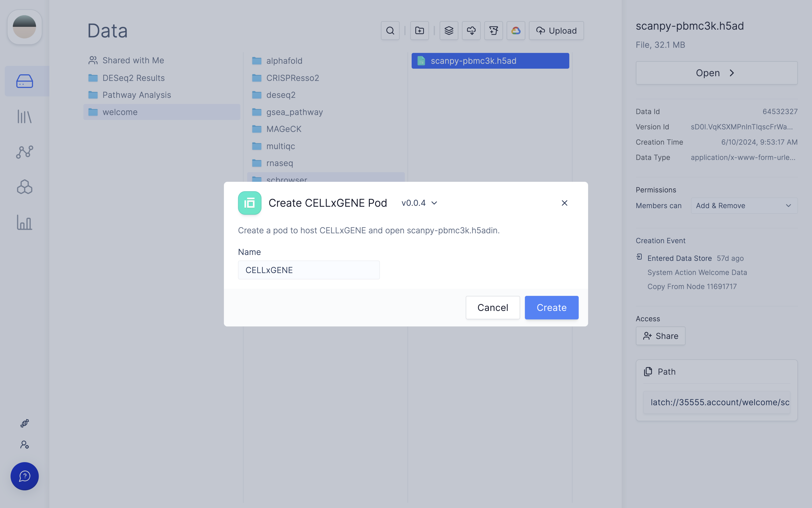Viewport: 812px width, 508px height.
Task: Open the bar chart Plots sidebar icon
Action: click(x=24, y=222)
